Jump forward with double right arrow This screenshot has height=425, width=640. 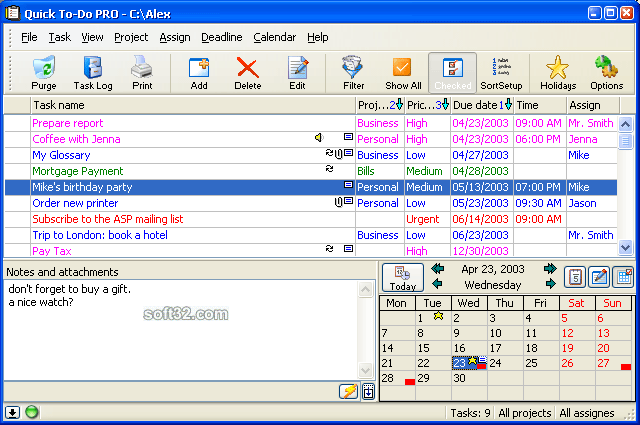pyautogui.click(x=550, y=269)
